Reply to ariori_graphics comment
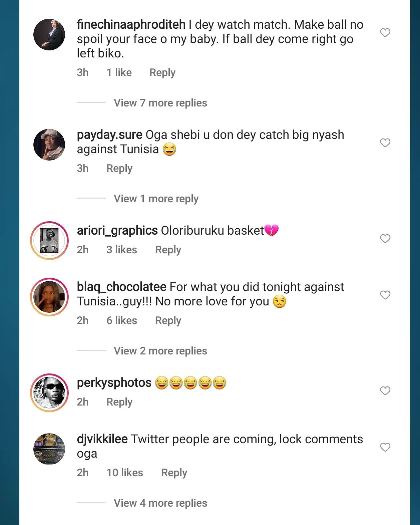 click(168, 250)
